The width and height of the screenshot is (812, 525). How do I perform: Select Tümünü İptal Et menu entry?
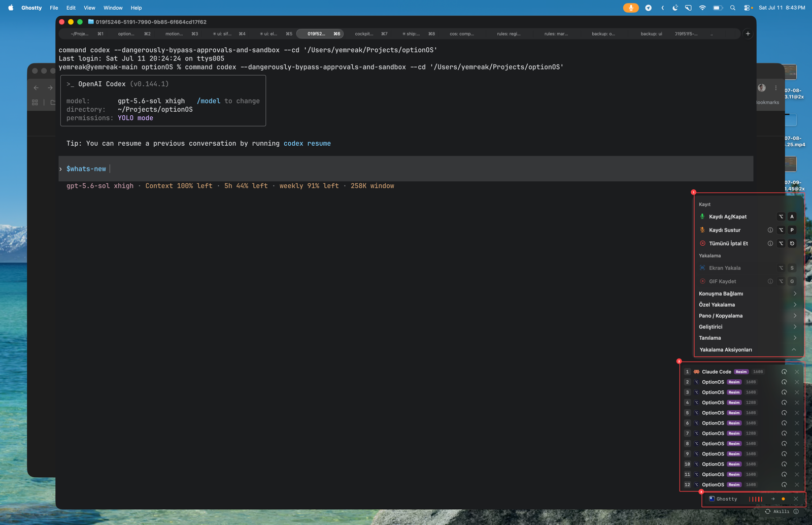[x=749, y=243]
